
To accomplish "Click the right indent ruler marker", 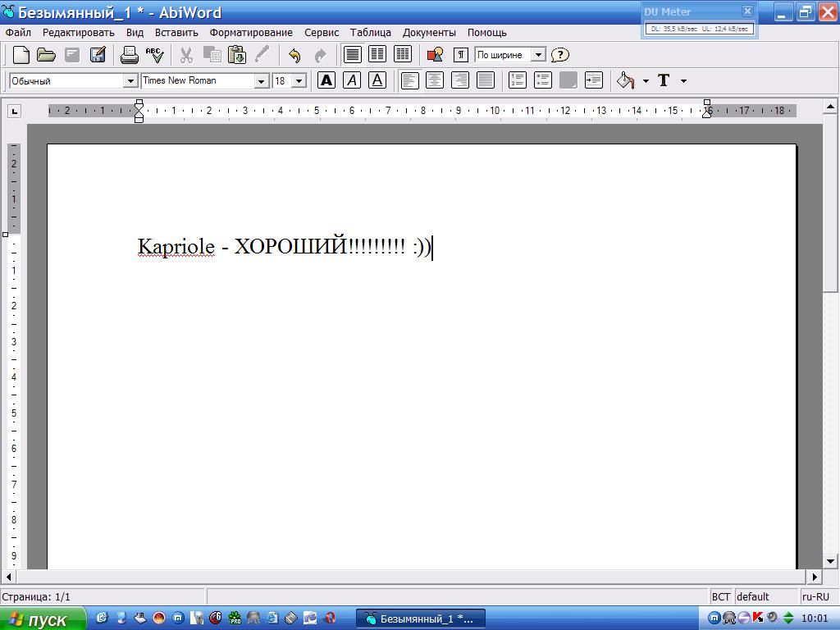I will (x=707, y=112).
